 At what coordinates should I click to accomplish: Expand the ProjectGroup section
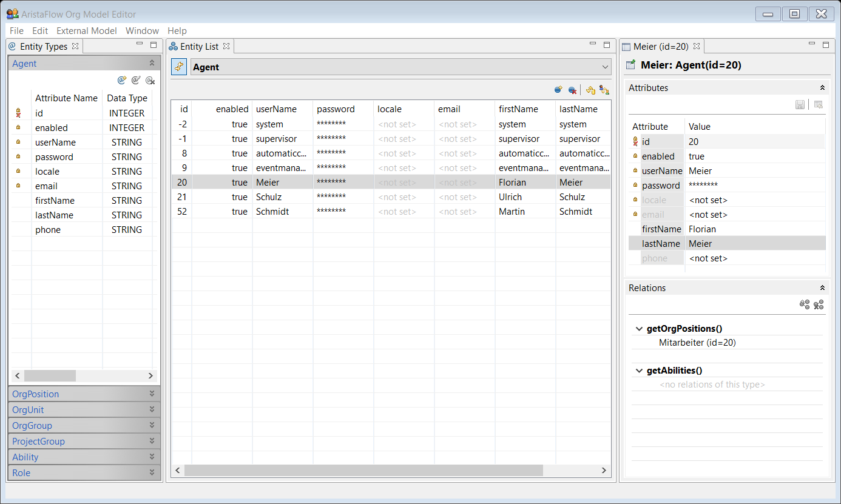click(x=152, y=441)
